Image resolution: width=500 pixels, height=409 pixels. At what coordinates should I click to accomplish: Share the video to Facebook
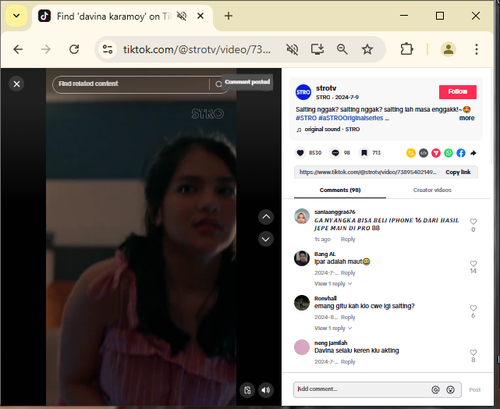point(461,153)
